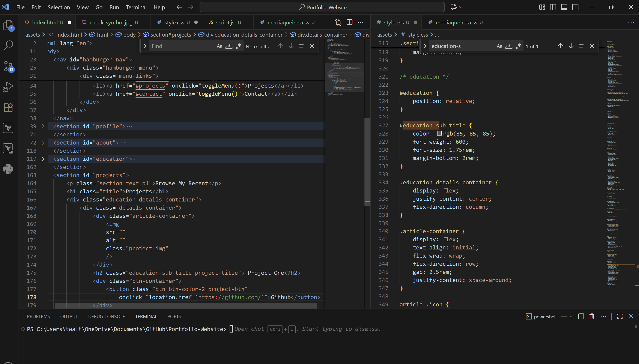The height and width of the screenshot is (364, 639).
Task: Open the Extensions view
Action: (x=8, y=107)
